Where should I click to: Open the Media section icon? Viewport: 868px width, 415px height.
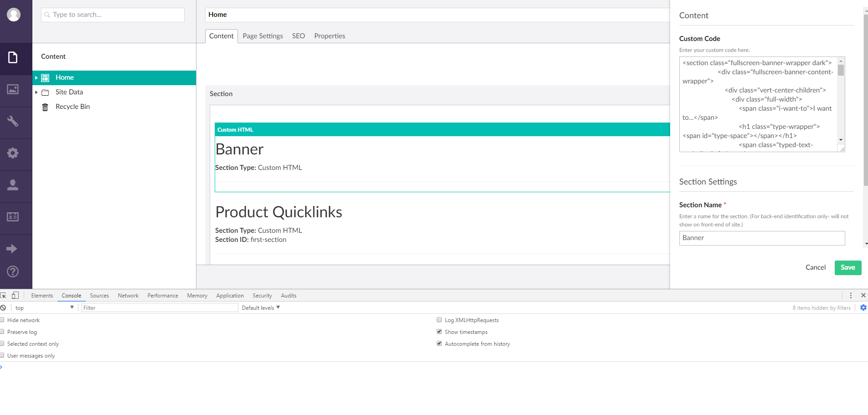tap(13, 89)
